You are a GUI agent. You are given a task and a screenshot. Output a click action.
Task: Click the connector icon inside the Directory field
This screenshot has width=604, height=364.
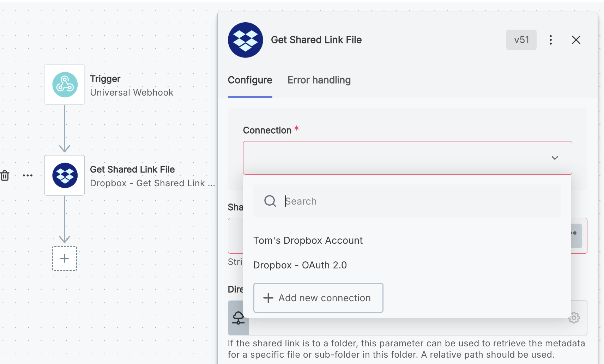(238, 318)
